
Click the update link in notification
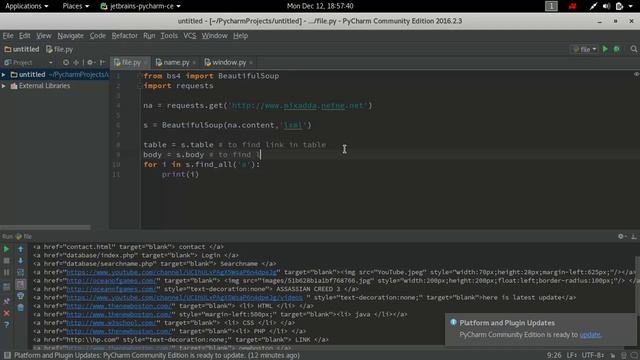[x=590, y=334]
